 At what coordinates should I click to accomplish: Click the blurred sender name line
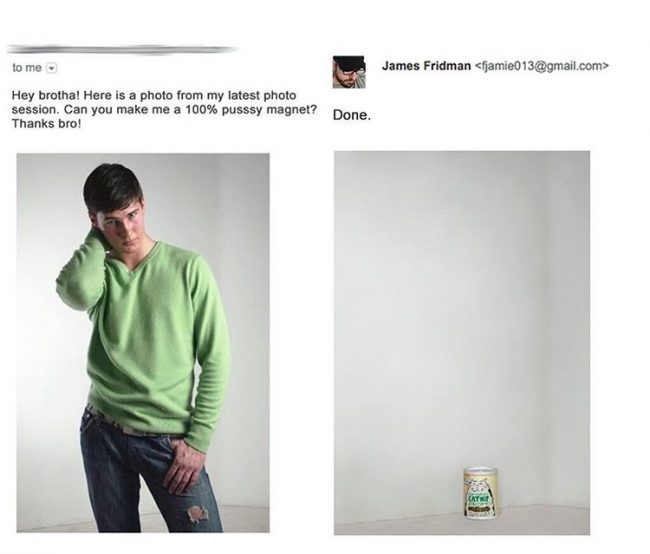[x=122, y=49]
